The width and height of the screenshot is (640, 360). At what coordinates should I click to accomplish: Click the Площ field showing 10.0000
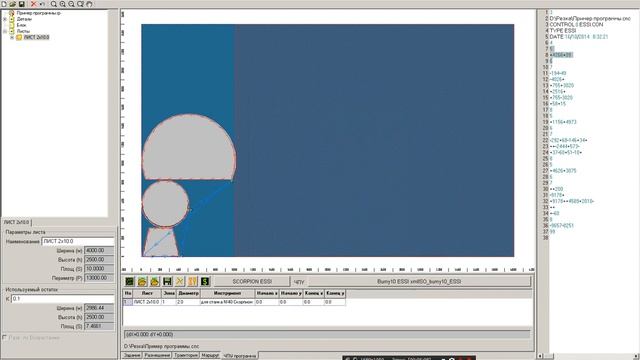tap(99, 269)
